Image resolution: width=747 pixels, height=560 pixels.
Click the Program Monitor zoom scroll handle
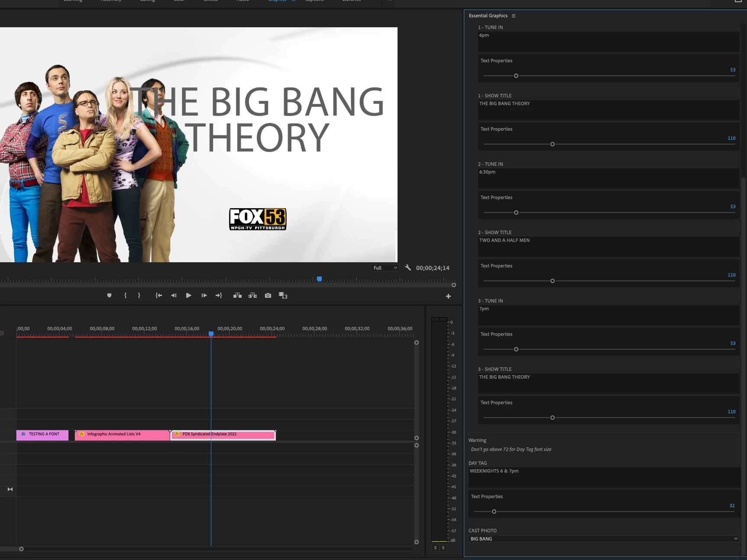coord(454,285)
